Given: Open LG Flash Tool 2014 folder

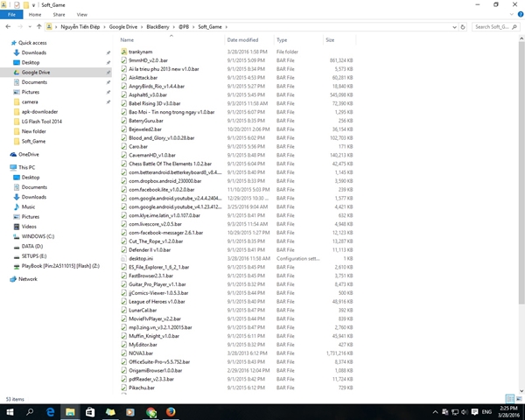Looking at the screenshot, I should 41,122.
